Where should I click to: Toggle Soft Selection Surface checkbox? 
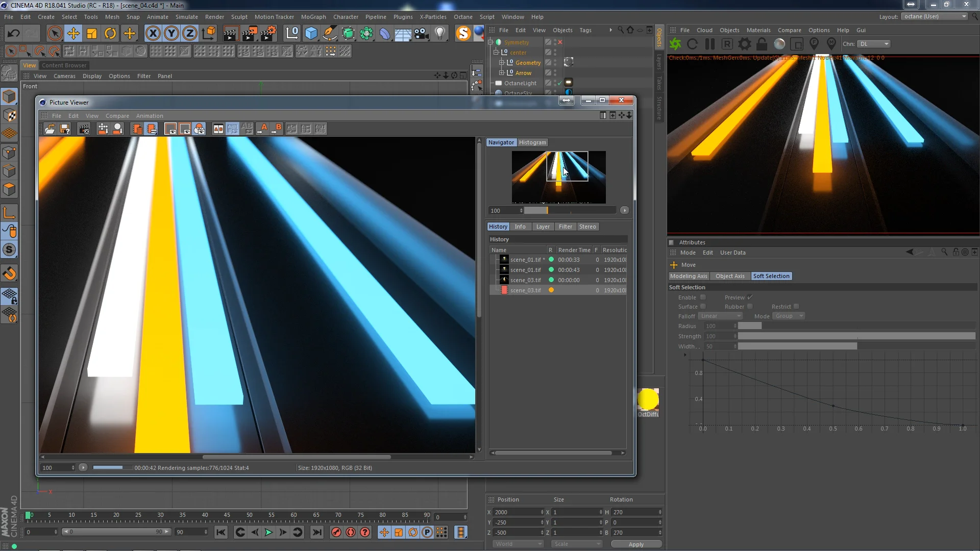pos(703,306)
